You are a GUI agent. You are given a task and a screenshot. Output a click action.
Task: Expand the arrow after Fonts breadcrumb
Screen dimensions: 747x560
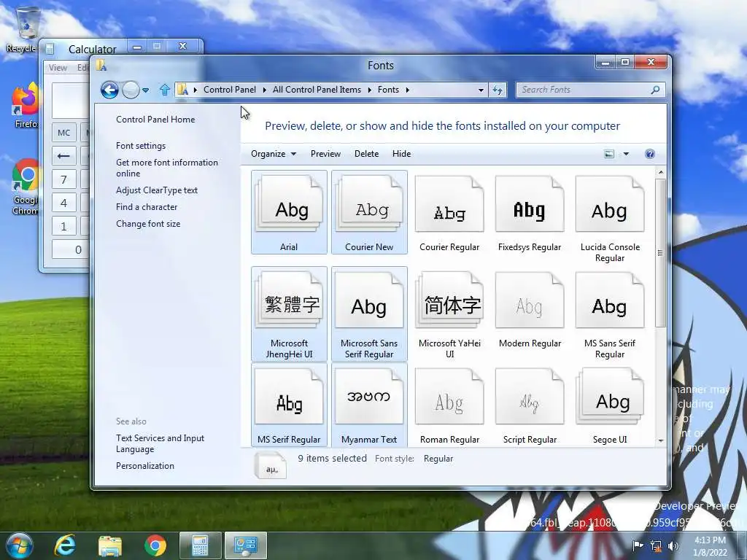(x=408, y=90)
